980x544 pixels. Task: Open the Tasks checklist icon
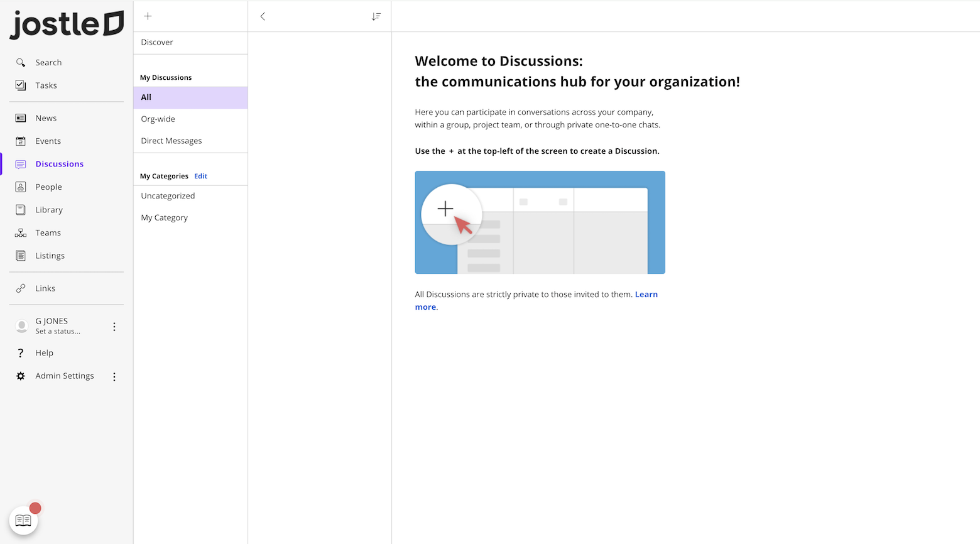click(21, 85)
